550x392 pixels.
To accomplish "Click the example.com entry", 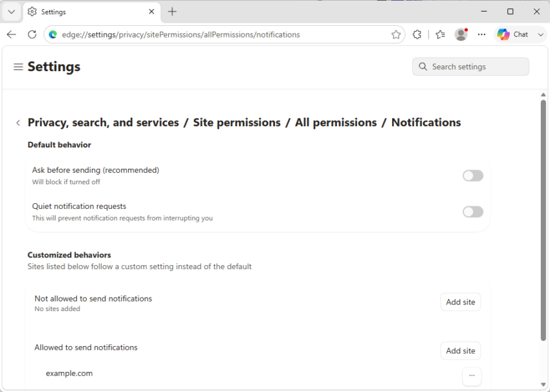I will point(69,373).
